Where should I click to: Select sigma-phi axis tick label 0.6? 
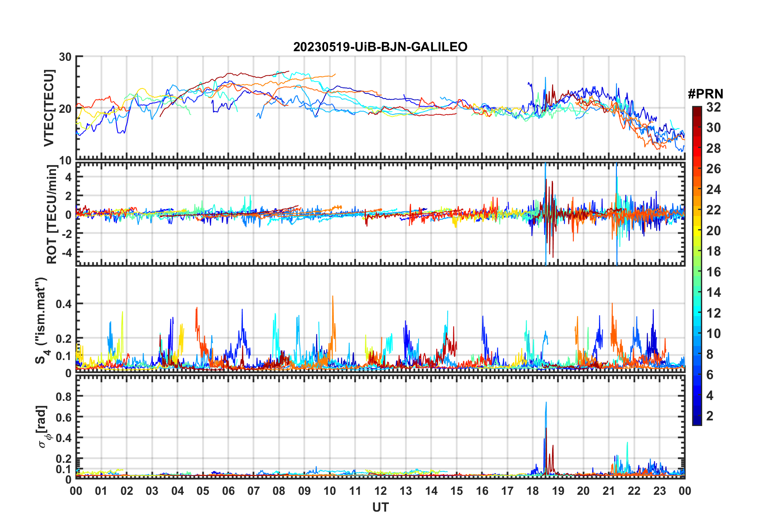click(x=64, y=417)
